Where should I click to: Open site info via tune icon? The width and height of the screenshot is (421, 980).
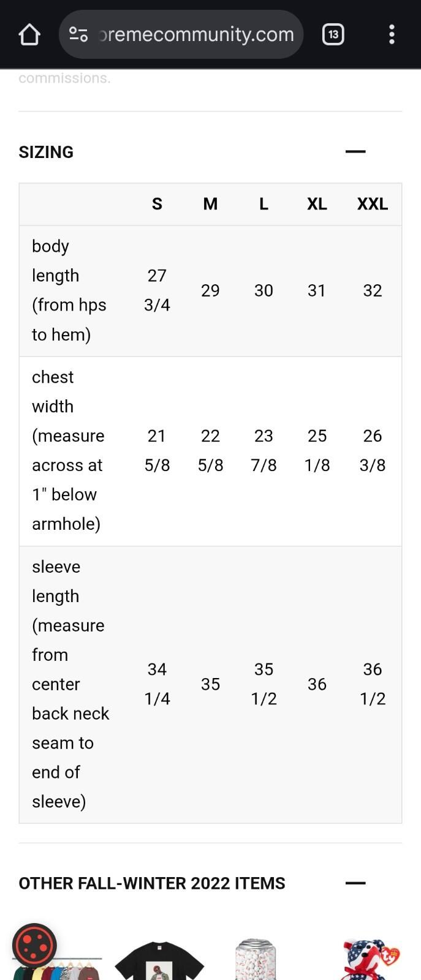tap(78, 34)
